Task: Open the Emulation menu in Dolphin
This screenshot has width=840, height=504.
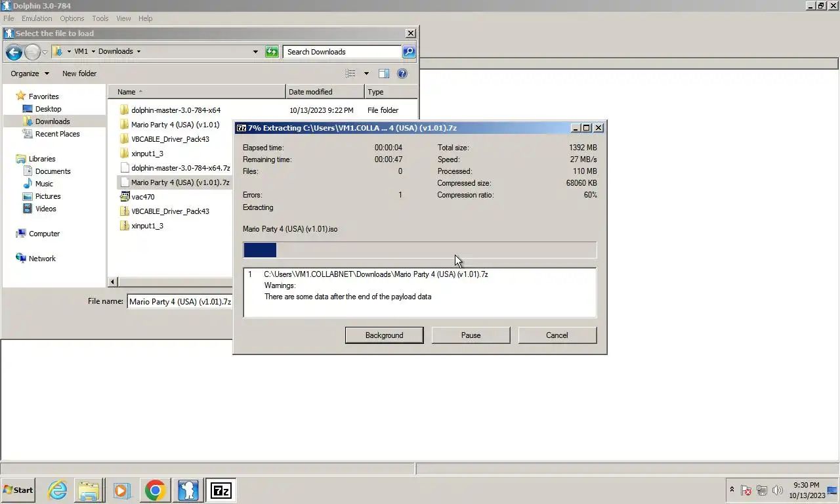Action: [37, 18]
